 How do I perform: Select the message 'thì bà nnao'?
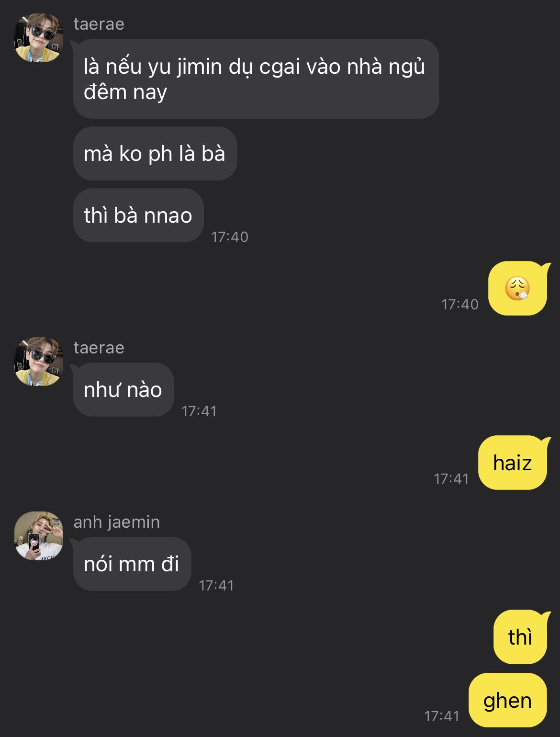point(138,215)
